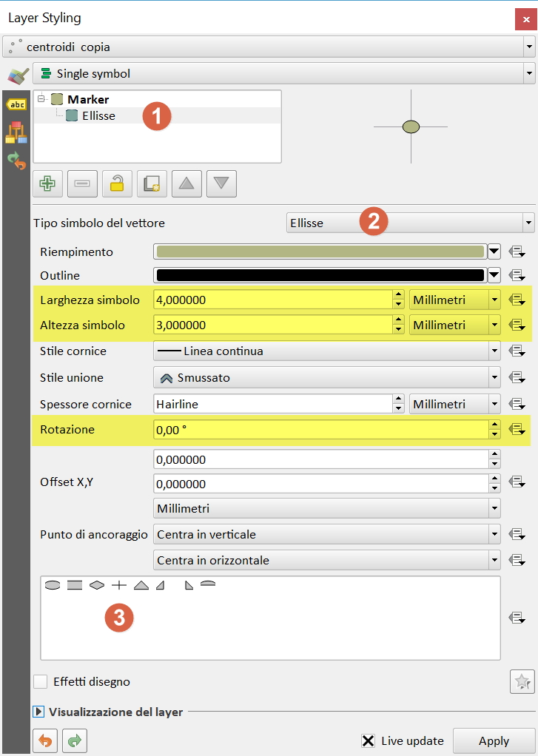Open the Stile cornice line style dropdown
Screen dimensions: 538x756
[x=326, y=351]
